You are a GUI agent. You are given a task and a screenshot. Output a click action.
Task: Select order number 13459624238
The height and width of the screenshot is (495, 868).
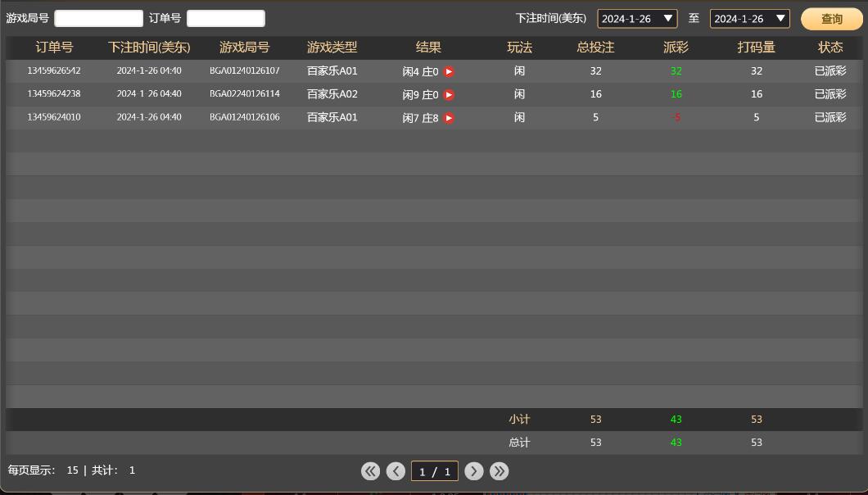point(54,94)
